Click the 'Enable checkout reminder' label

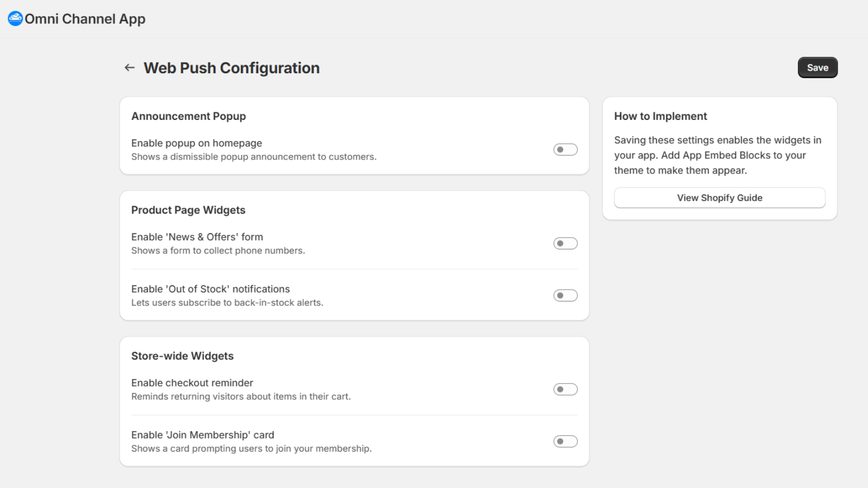click(192, 382)
